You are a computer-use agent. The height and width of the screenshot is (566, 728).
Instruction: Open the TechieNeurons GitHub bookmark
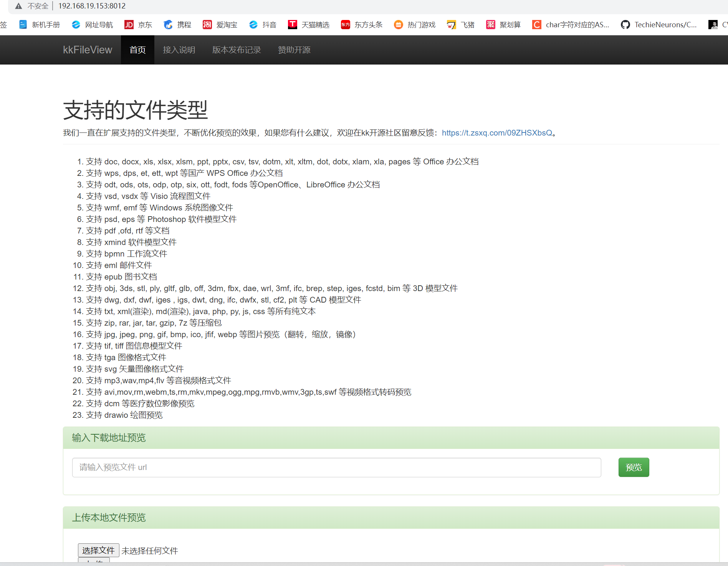(659, 24)
